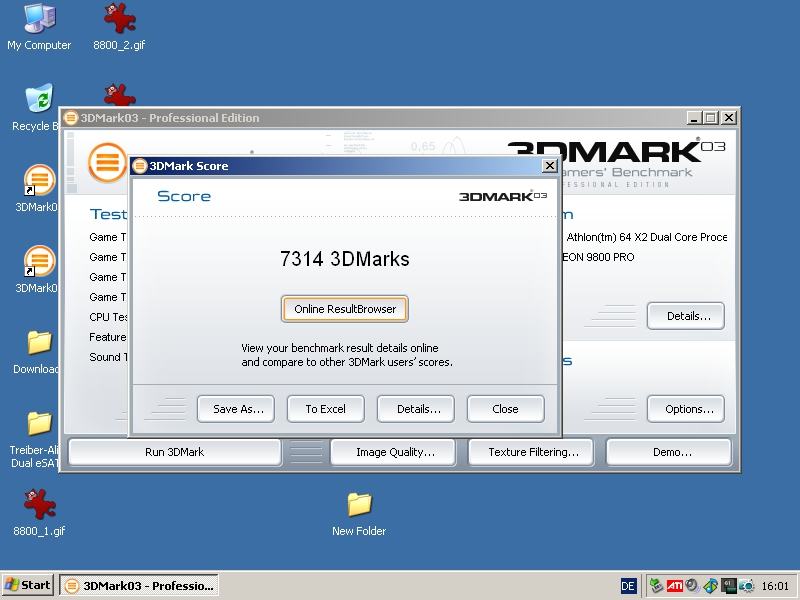
Task: Click the Feature Tests label
Action: coord(108,337)
